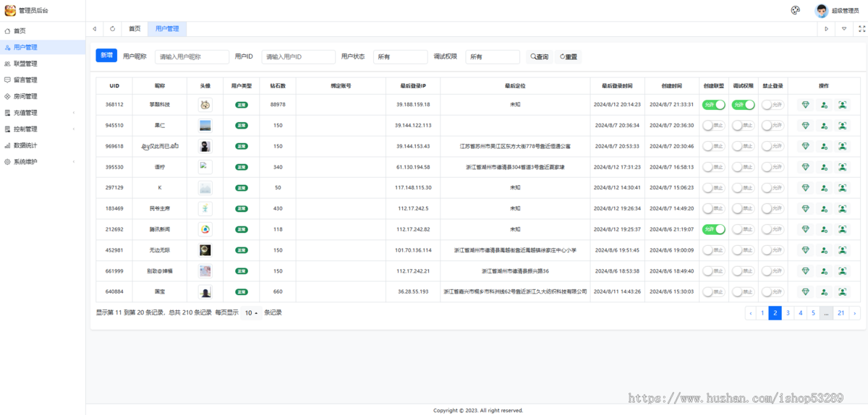Image resolution: width=868 pixels, height=415 pixels.
Task: Click the diamond icon for UID 395530
Action: point(807,167)
